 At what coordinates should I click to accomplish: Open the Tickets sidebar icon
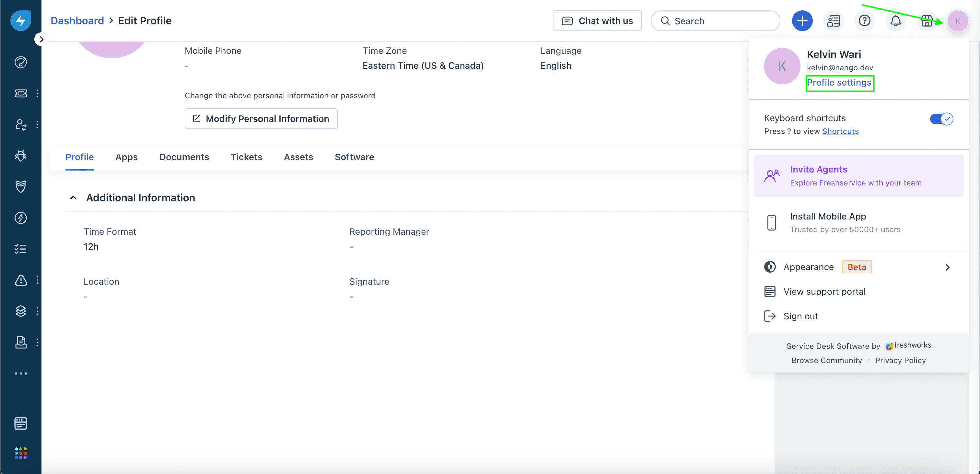click(x=20, y=93)
